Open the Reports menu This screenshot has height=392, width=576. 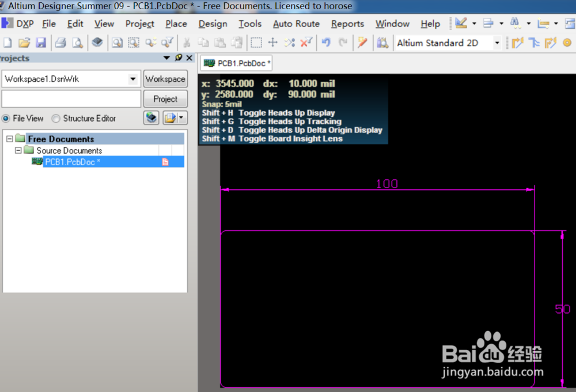tap(347, 24)
